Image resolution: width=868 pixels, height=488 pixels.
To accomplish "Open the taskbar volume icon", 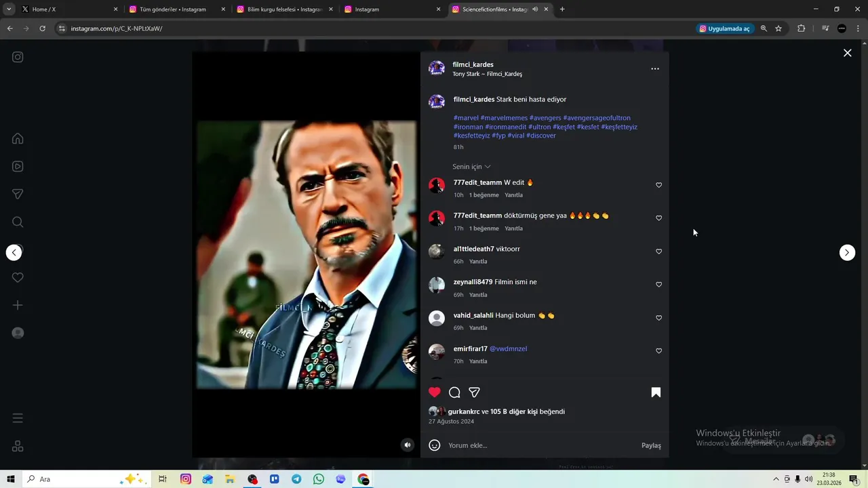I will [x=808, y=479].
